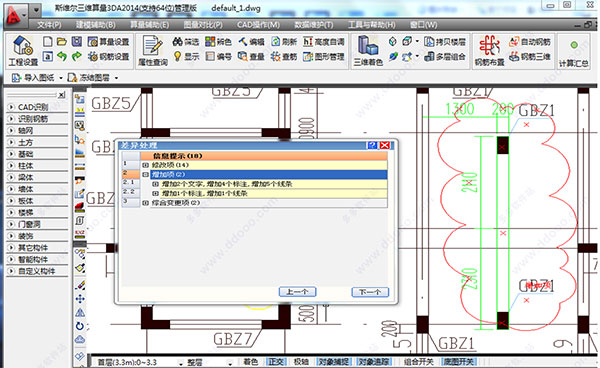Open 工程设置 project settings icon

[23, 50]
